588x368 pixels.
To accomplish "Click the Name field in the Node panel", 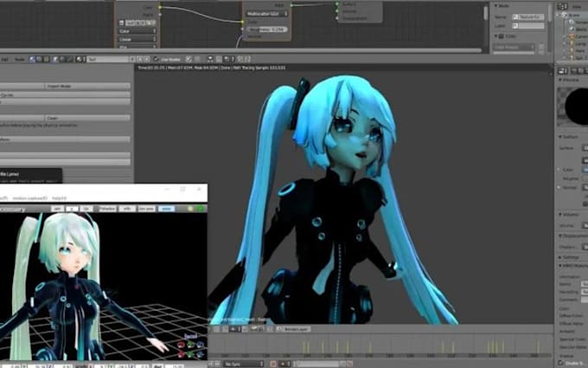I will click(x=528, y=17).
